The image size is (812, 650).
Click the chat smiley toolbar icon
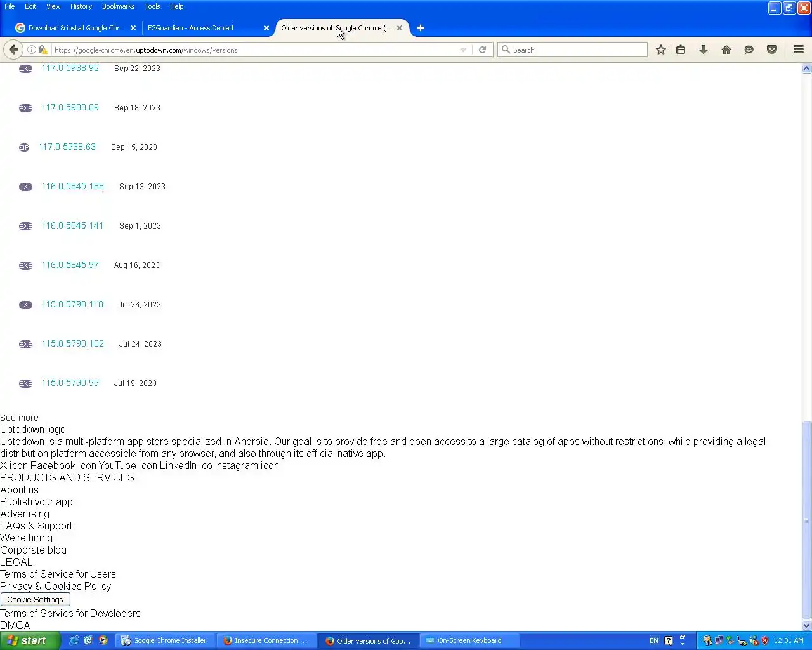749,50
